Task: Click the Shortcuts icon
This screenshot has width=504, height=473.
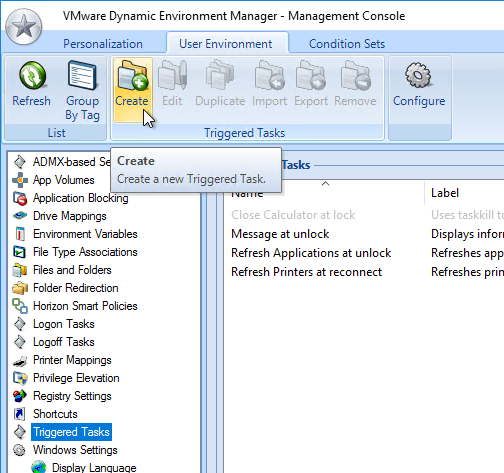Action: (19, 414)
